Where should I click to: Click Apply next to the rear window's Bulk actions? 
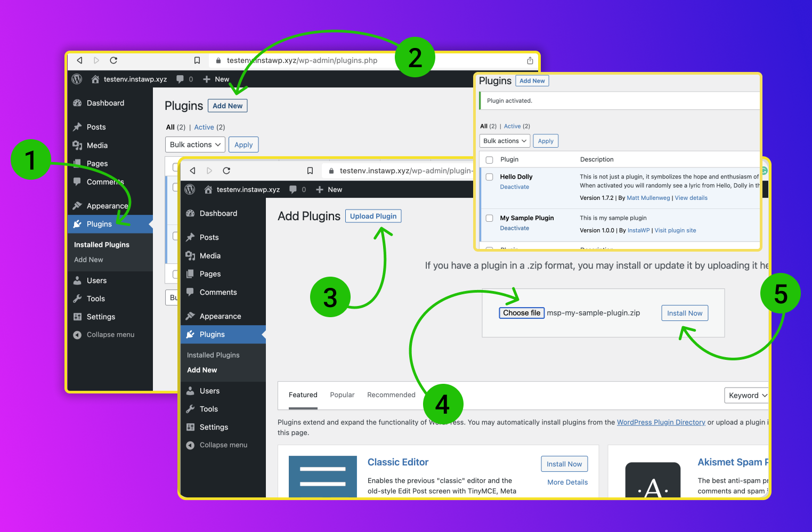click(x=243, y=144)
